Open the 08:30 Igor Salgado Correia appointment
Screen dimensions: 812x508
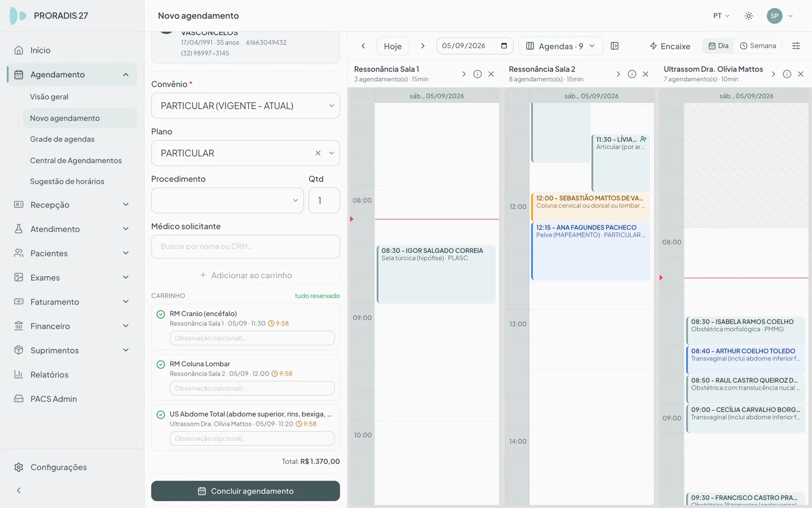click(x=436, y=274)
